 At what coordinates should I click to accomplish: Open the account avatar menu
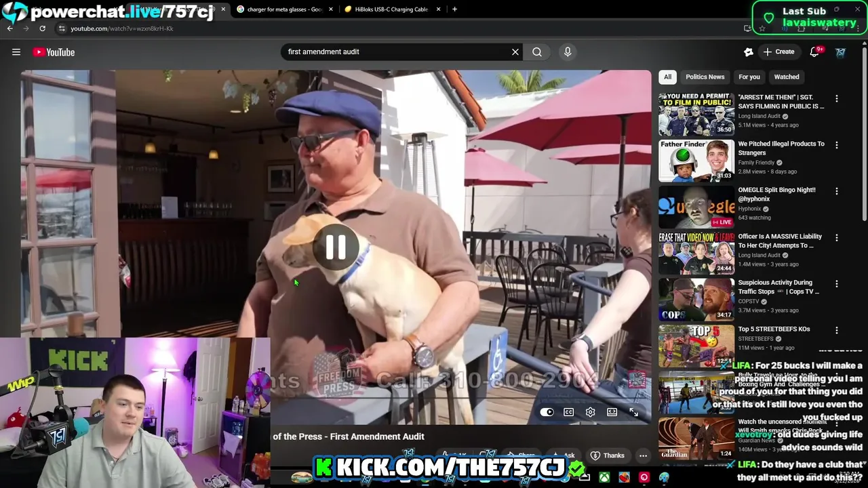840,52
